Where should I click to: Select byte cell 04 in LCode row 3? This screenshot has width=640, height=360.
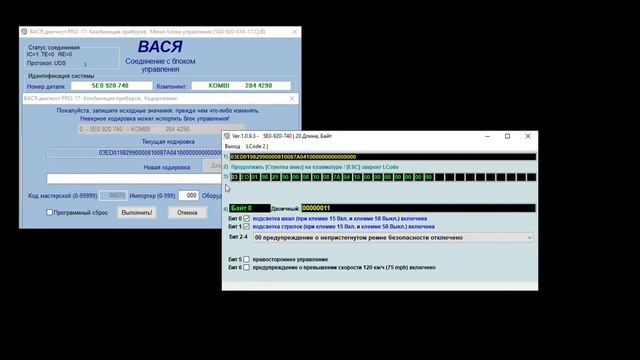[x=347, y=177]
